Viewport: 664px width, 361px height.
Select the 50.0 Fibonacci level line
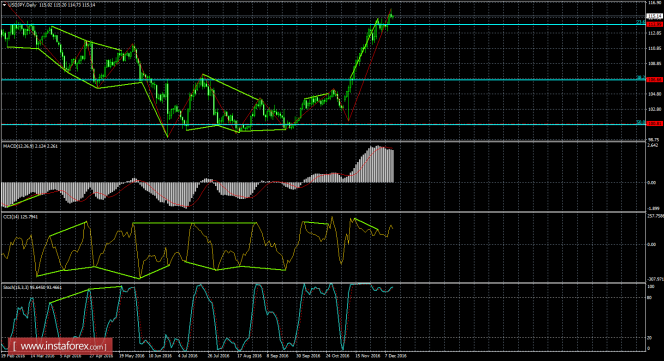pyautogui.click(x=323, y=124)
